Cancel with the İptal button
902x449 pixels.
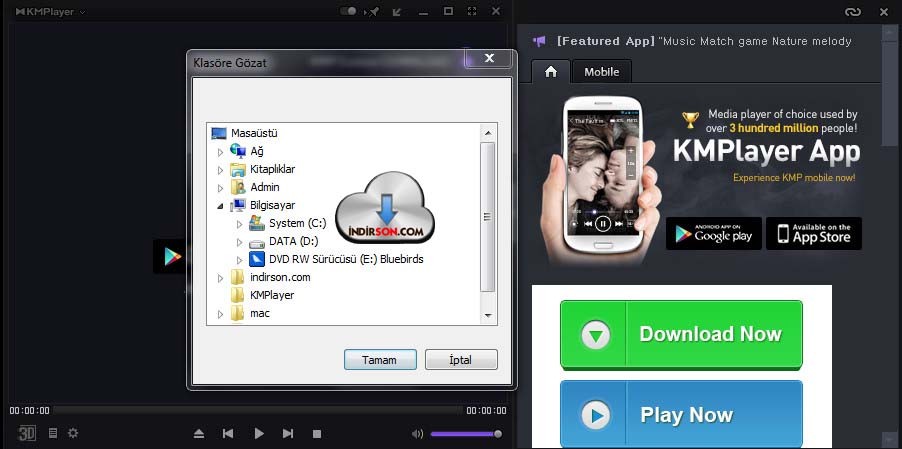click(461, 360)
